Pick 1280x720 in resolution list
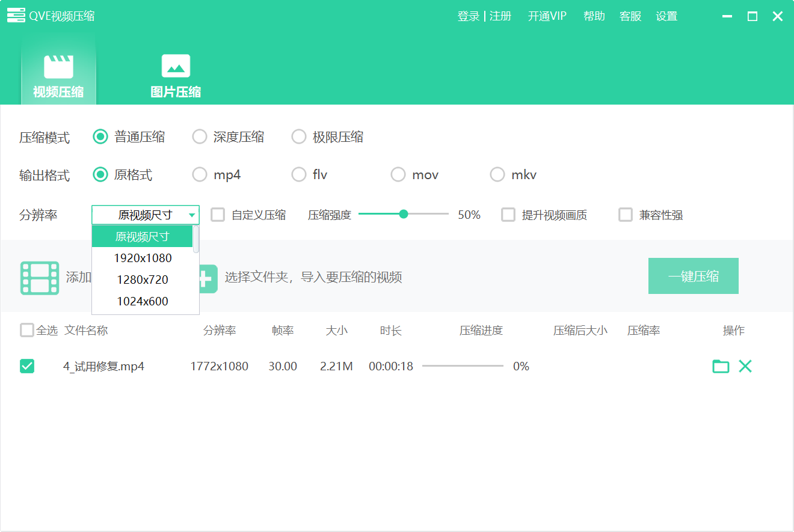Viewport: 794px width, 532px height. pyautogui.click(x=143, y=280)
